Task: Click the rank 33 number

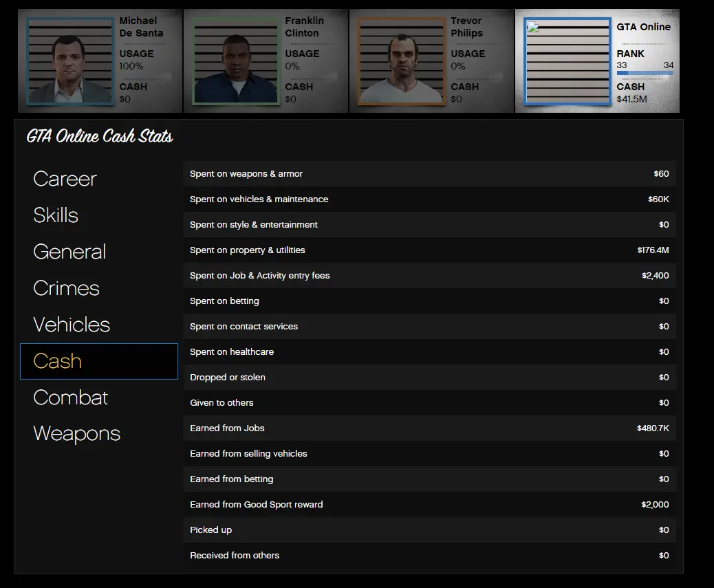Action: [x=622, y=65]
